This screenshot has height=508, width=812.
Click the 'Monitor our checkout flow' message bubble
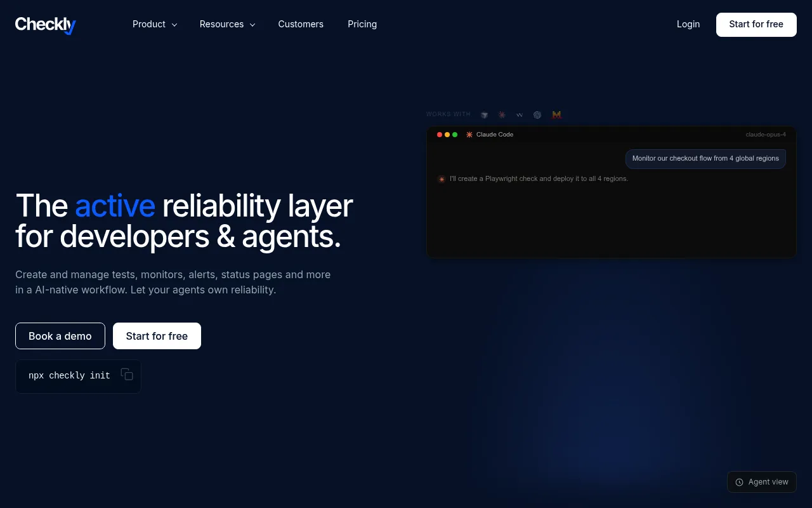pos(705,159)
